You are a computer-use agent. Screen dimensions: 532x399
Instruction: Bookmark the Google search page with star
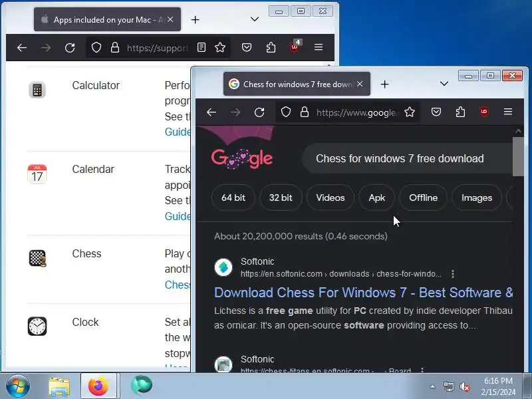[410, 112]
